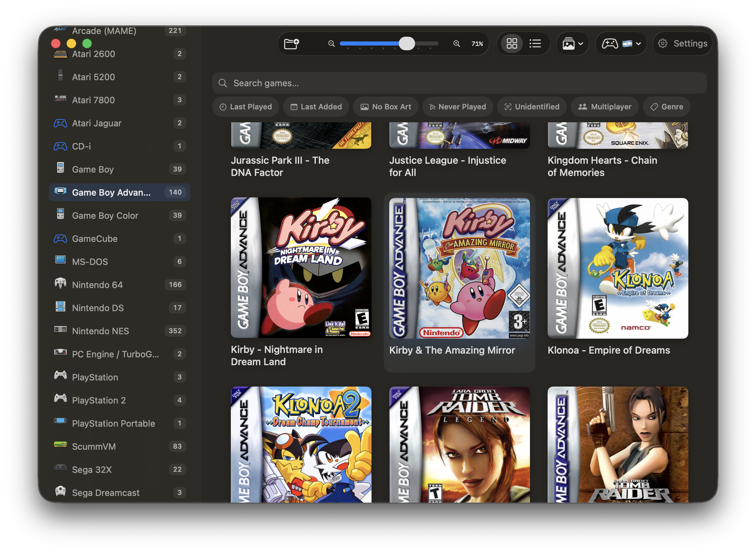Open the controller region dropdown

click(621, 43)
